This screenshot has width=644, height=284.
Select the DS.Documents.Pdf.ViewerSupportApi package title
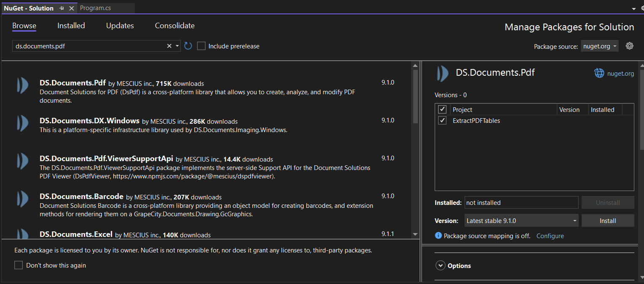(x=106, y=159)
